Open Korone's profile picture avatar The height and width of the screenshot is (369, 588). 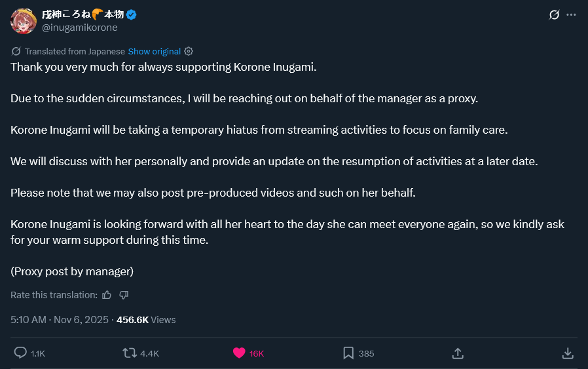tap(24, 21)
